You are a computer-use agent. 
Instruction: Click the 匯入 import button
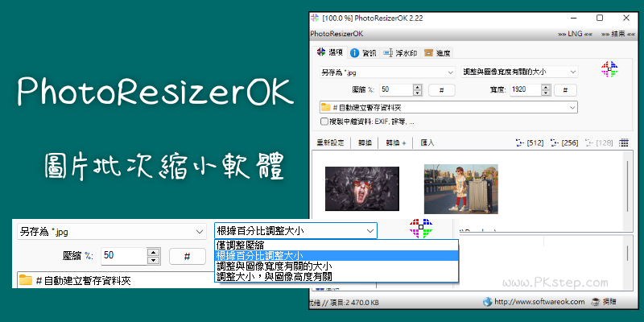click(427, 143)
